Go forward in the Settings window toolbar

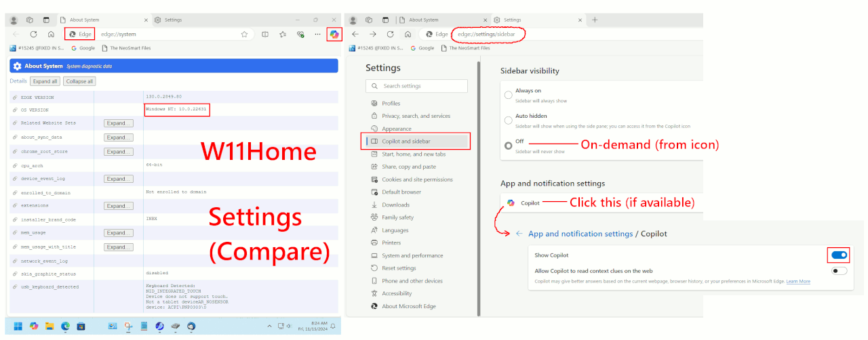(372, 34)
